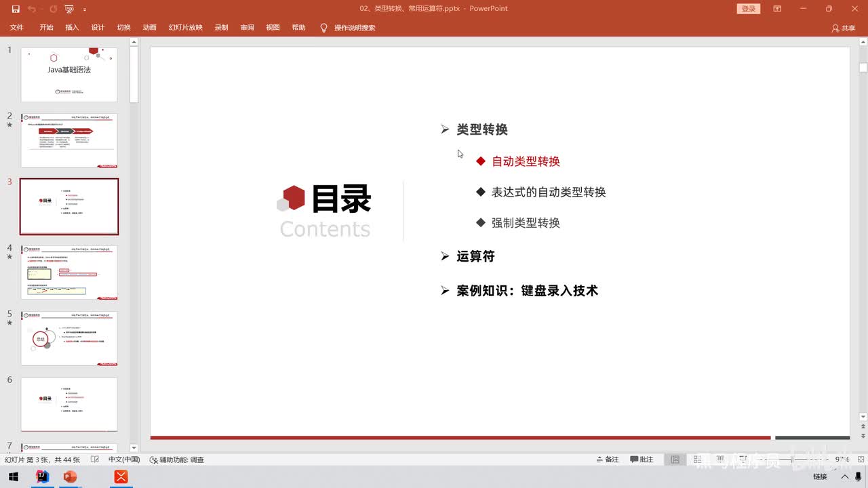The image size is (868, 488).
Task: Click the 表达式的自动类型转换 bullet text
Action: click(549, 192)
